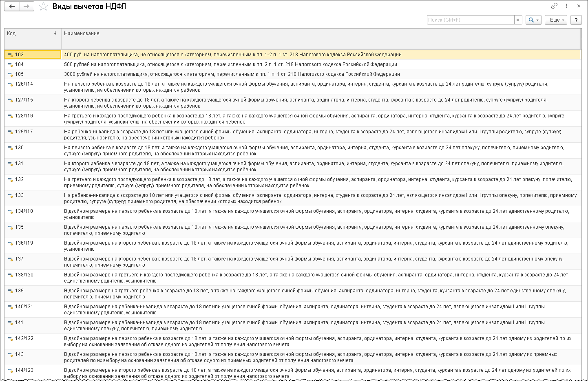Viewport: 588px width, 382px height.
Task: Open the three-dot window menu
Action: pyautogui.click(x=566, y=6)
